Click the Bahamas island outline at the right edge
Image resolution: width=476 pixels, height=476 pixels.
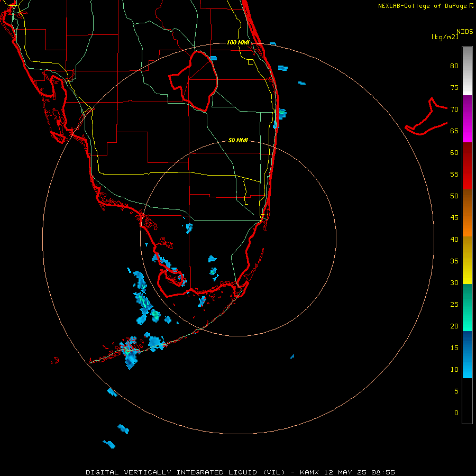pyautogui.click(x=426, y=116)
